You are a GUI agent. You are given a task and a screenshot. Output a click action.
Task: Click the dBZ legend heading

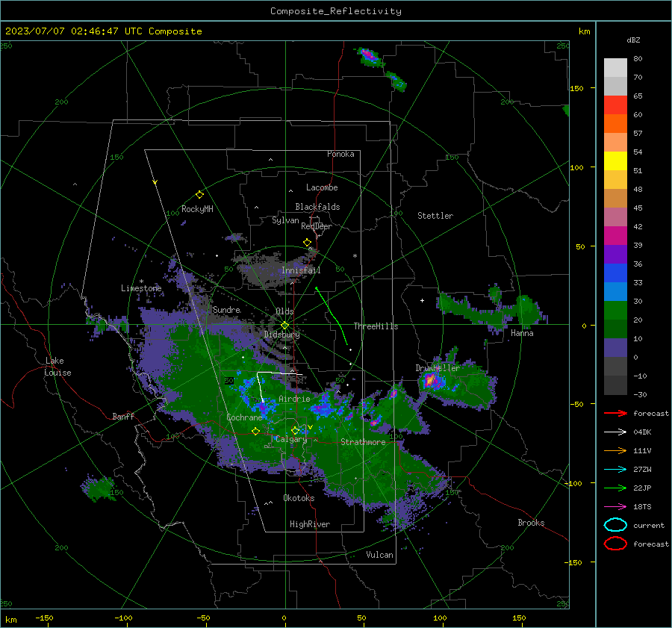coord(633,40)
